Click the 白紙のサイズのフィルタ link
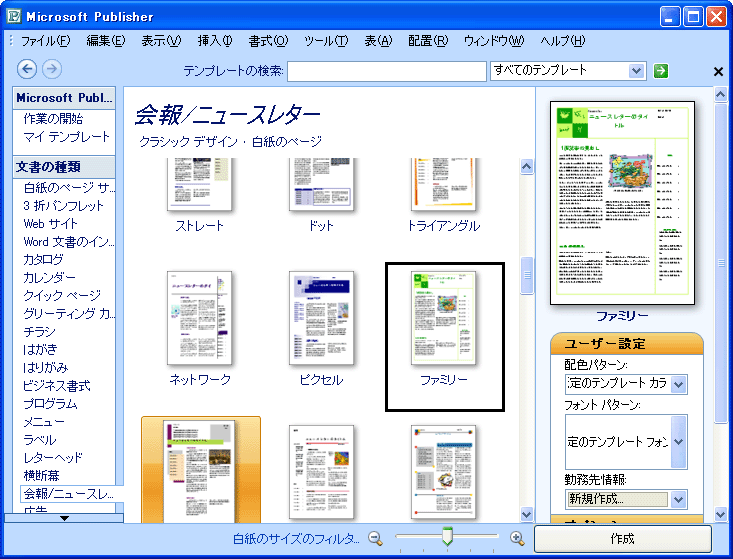Screen dimensions: 733x559 pyautogui.click(x=296, y=539)
